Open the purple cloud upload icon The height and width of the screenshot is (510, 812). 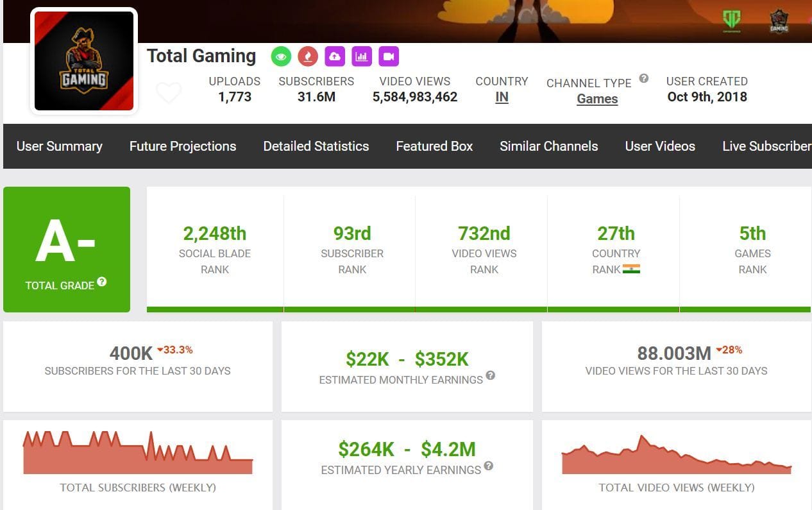point(335,56)
